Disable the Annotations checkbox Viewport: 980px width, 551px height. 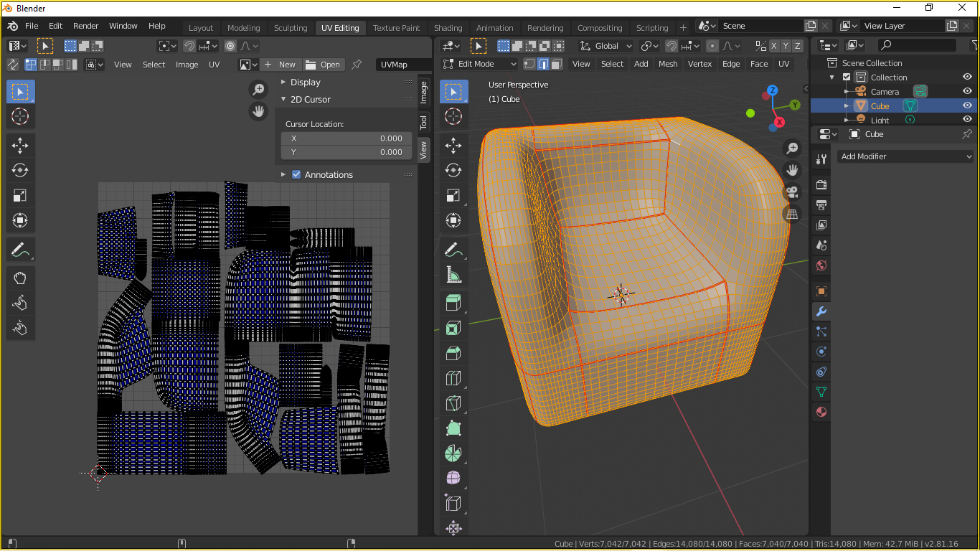pyautogui.click(x=296, y=174)
